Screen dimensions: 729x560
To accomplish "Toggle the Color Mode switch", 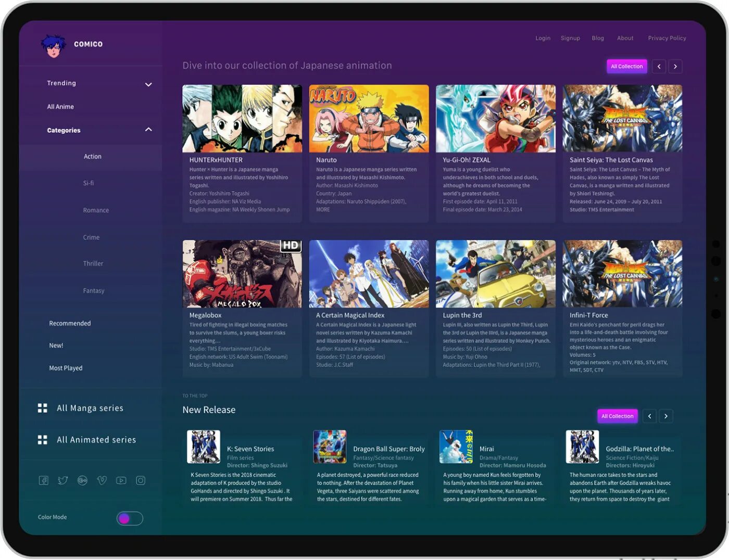I will point(130,518).
